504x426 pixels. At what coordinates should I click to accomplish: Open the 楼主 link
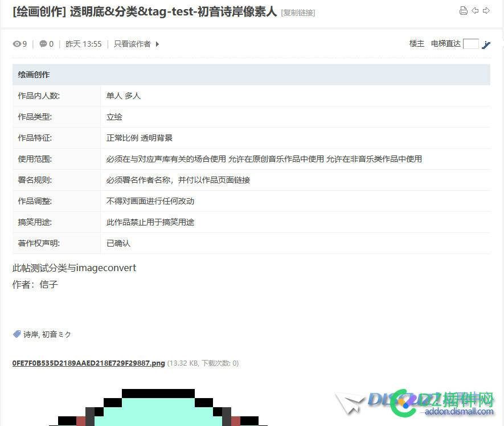coord(416,44)
